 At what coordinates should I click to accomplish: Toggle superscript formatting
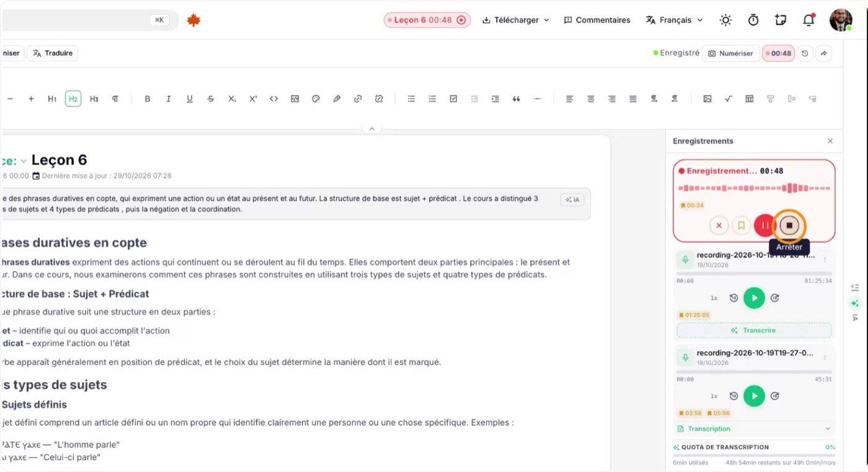pyautogui.click(x=253, y=99)
